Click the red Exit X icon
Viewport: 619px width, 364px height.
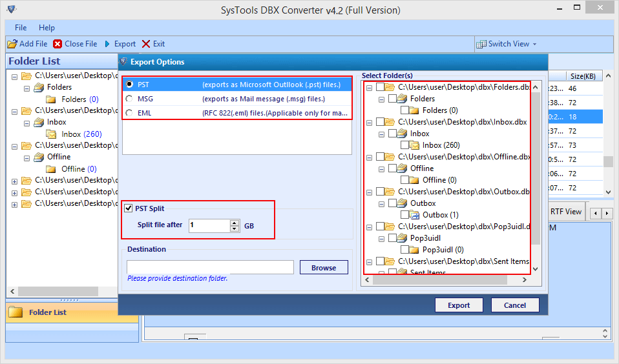pos(146,44)
